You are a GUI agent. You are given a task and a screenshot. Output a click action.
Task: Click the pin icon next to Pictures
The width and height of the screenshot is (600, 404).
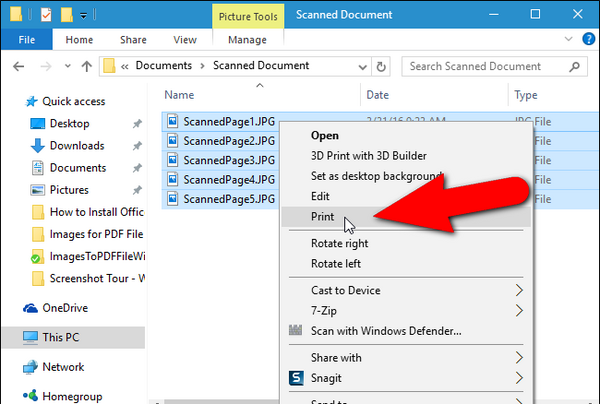[137, 190]
